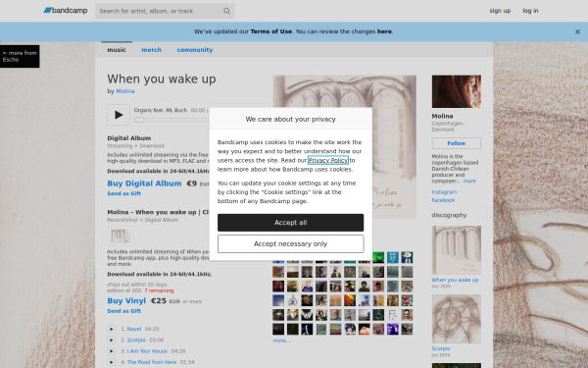588x368 pixels.
Task: Open Navel track link
Action: coord(134,329)
